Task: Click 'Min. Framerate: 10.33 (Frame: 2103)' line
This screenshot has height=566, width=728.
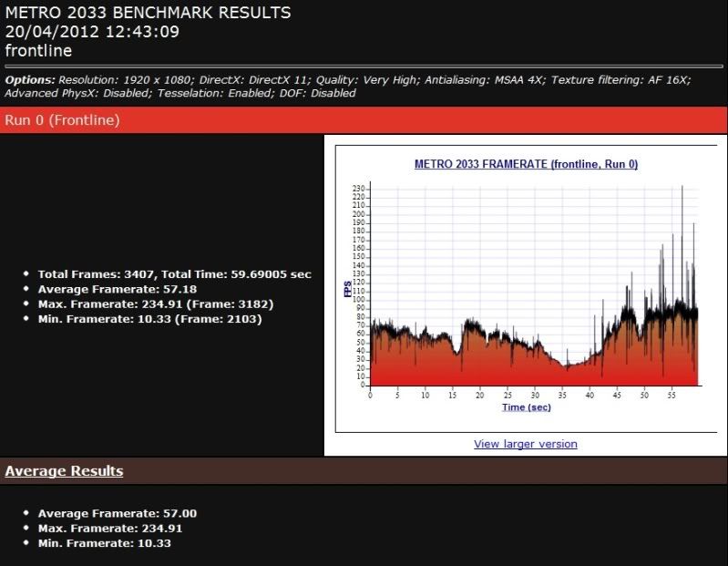Action: point(150,319)
